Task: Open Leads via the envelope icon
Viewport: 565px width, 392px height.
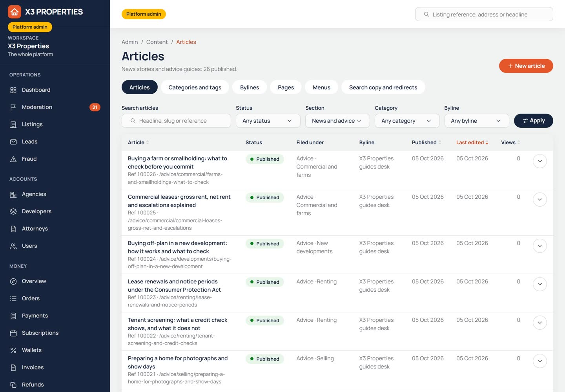Action: 13,142
